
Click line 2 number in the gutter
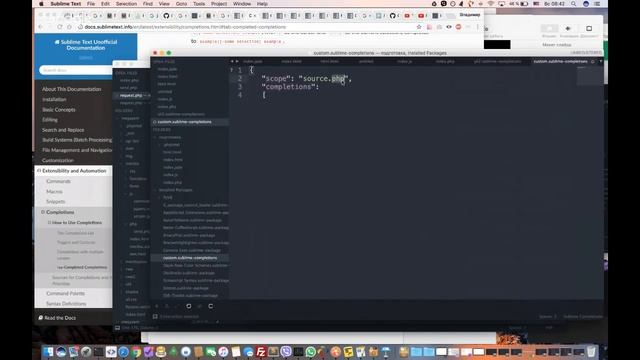(240, 78)
